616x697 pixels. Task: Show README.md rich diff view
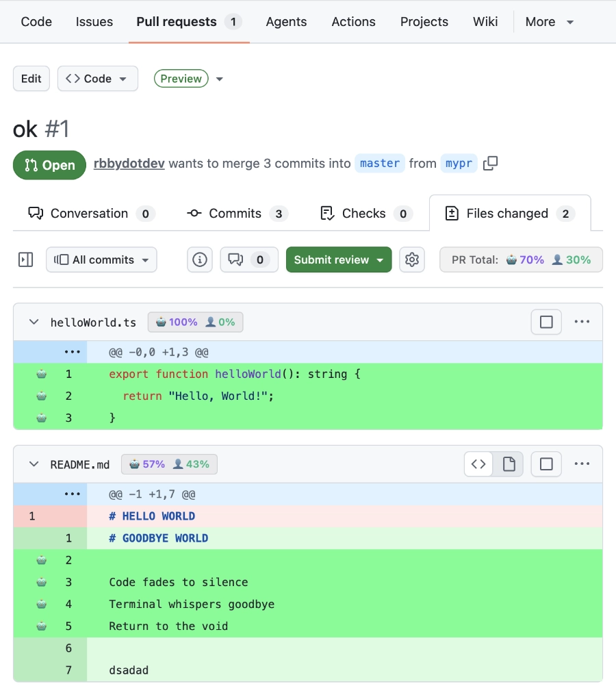509,464
